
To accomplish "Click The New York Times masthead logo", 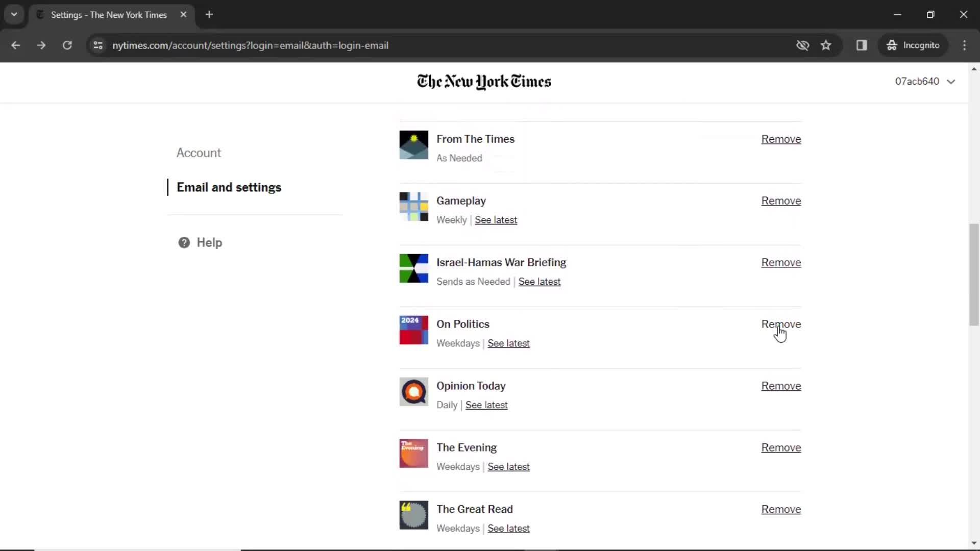I will [483, 82].
